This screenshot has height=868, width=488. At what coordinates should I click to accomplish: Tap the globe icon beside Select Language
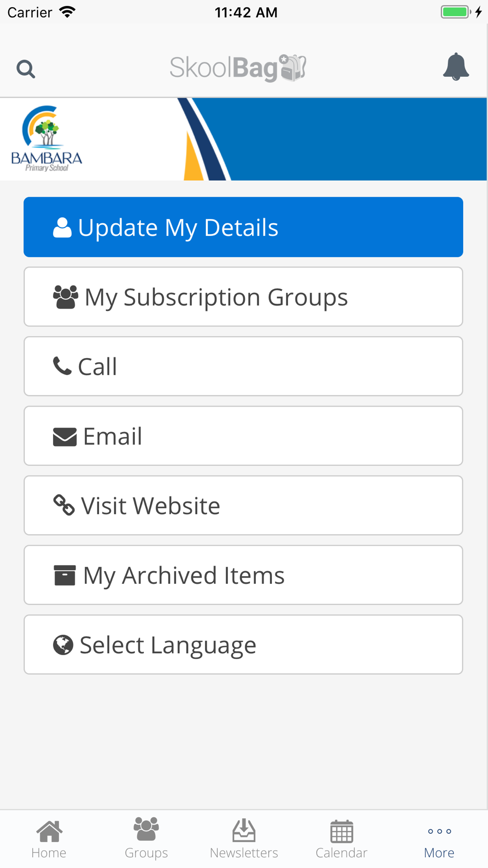pyautogui.click(x=63, y=645)
